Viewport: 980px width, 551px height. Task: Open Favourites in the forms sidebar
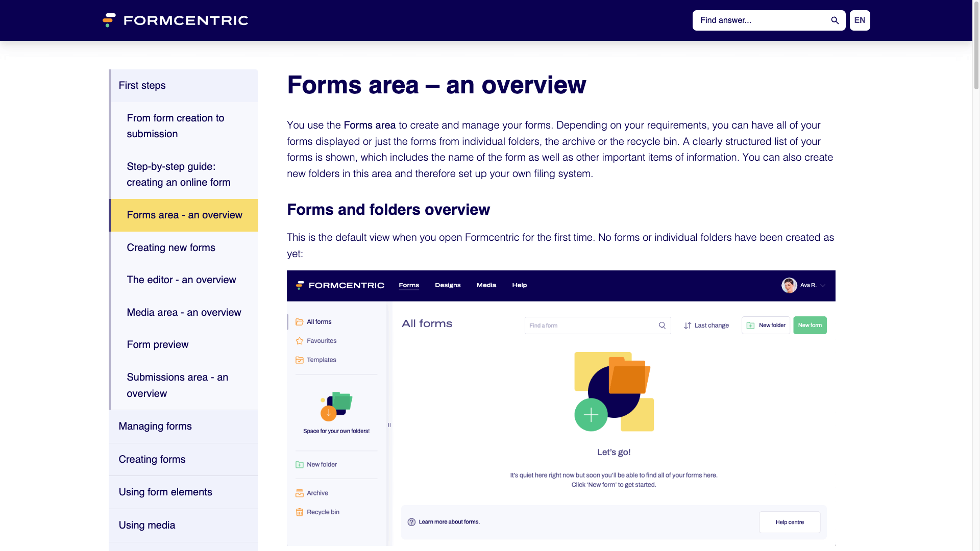321,341
